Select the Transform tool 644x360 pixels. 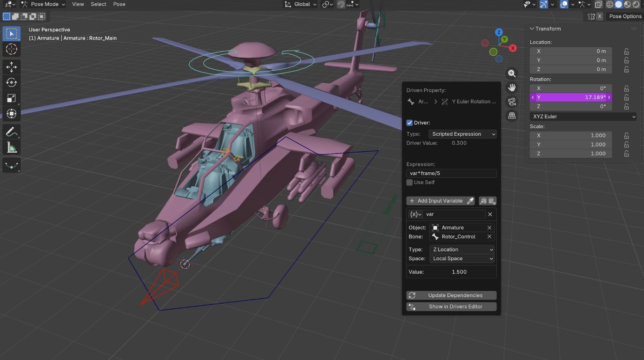pos(11,114)
